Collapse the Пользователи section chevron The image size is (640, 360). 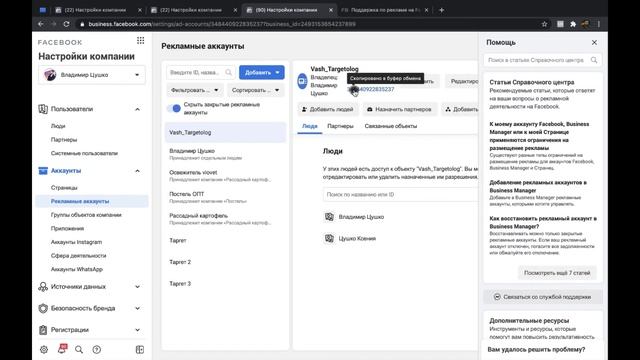coord(138,109)
